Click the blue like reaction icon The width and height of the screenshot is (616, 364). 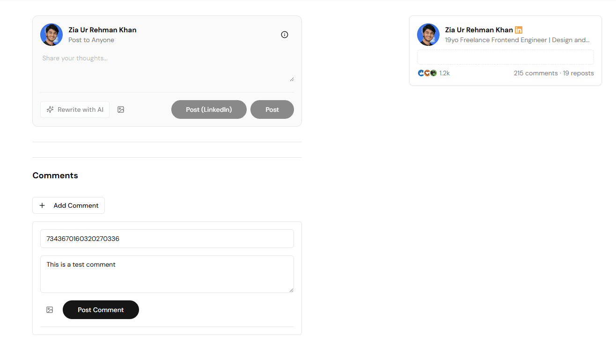click(x=421, y=73)
